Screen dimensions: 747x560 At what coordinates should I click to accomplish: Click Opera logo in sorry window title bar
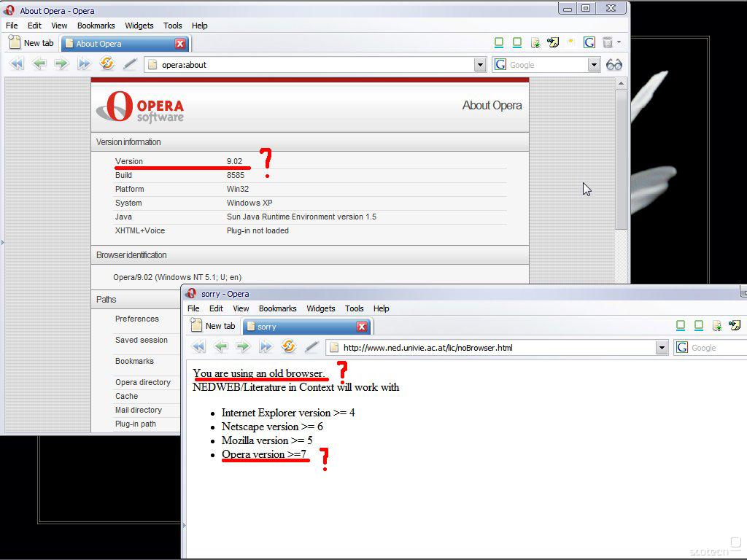click(x=191, y=293)
